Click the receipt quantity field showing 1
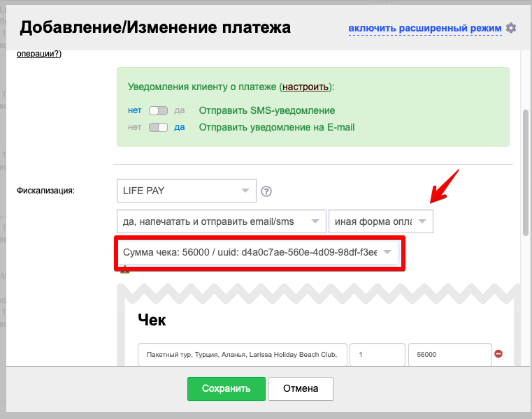The height and width of the screenshot is (419, 532). pyautogui.click(x=378, y=355)
